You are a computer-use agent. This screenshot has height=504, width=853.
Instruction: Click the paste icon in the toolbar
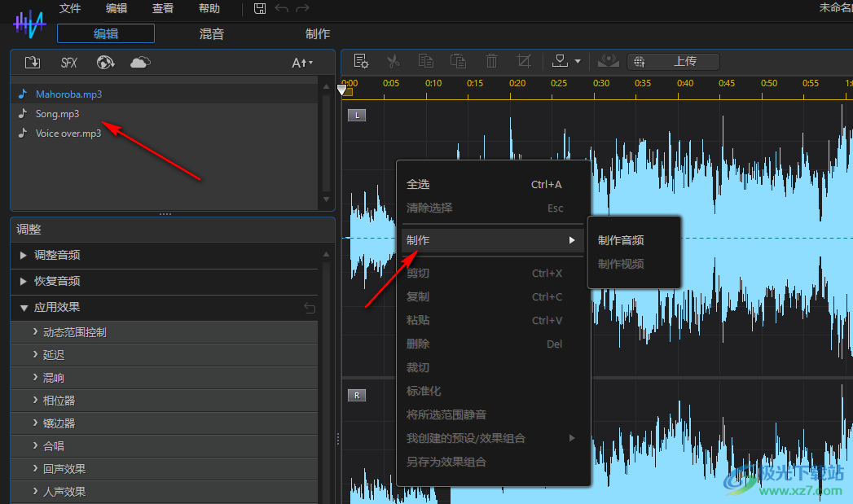pos(458,60)
